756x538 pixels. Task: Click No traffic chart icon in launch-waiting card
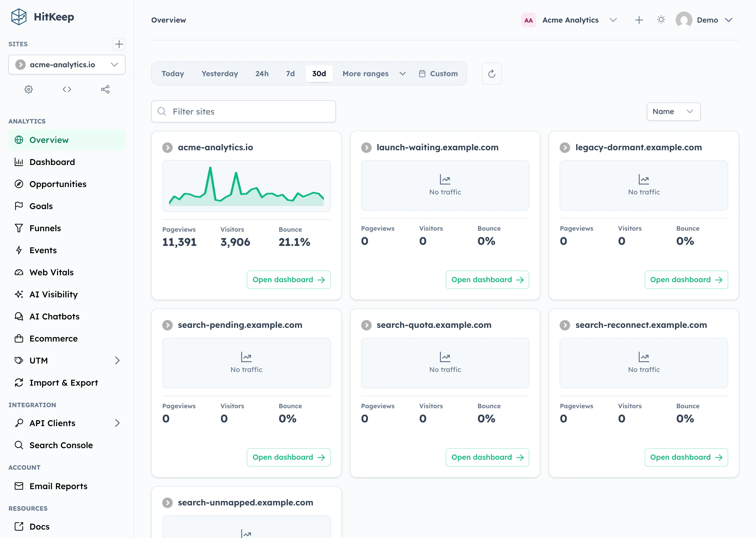coord(445,180)
